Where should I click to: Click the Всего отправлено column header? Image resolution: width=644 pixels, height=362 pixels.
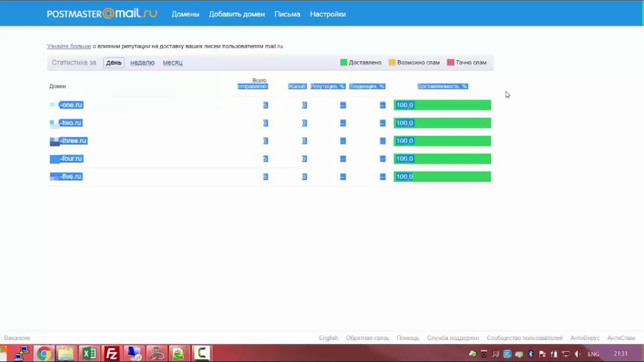[x=253, y=83]
